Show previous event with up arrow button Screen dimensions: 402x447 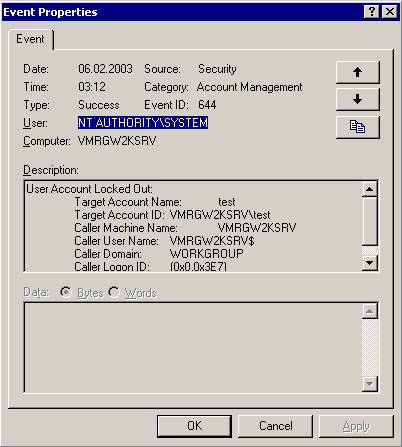pos(358,72)
